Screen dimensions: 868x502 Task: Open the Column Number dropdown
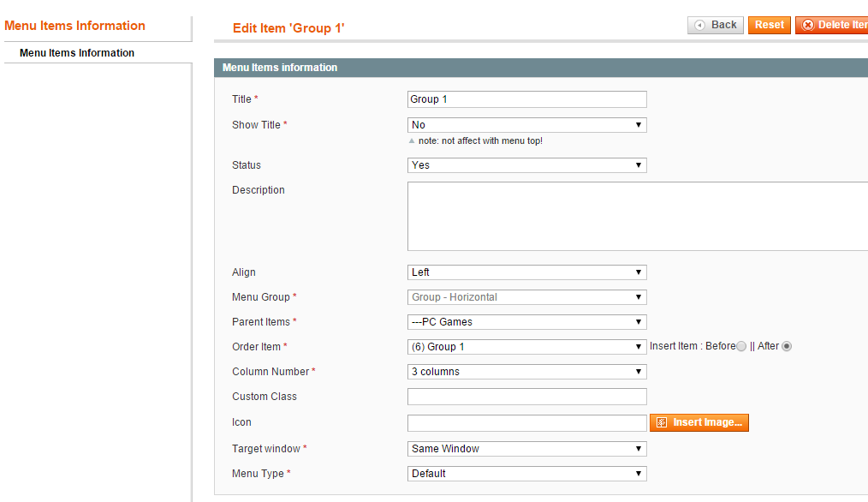click(527, 372)
